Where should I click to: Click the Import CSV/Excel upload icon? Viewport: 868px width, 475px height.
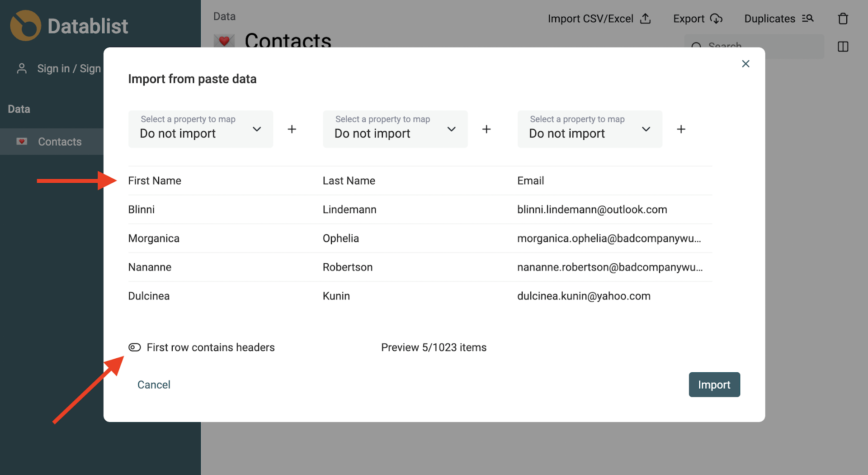(646, 19)
